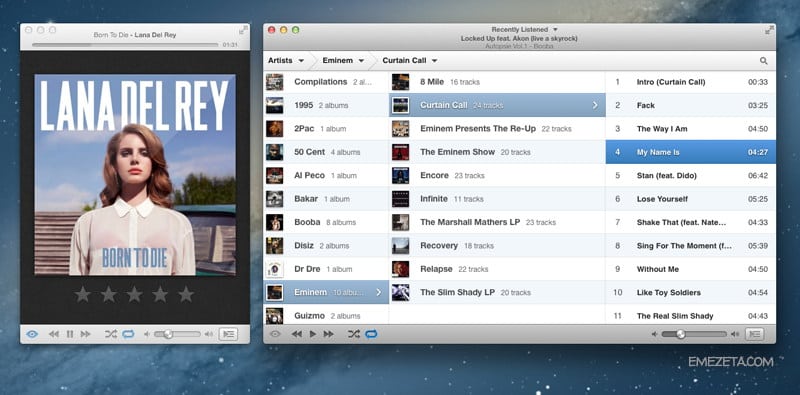Image resolution: width=800 pixels, height=395 pixels.
Task: Select 2Pac artist
Action: coord(326,129)
